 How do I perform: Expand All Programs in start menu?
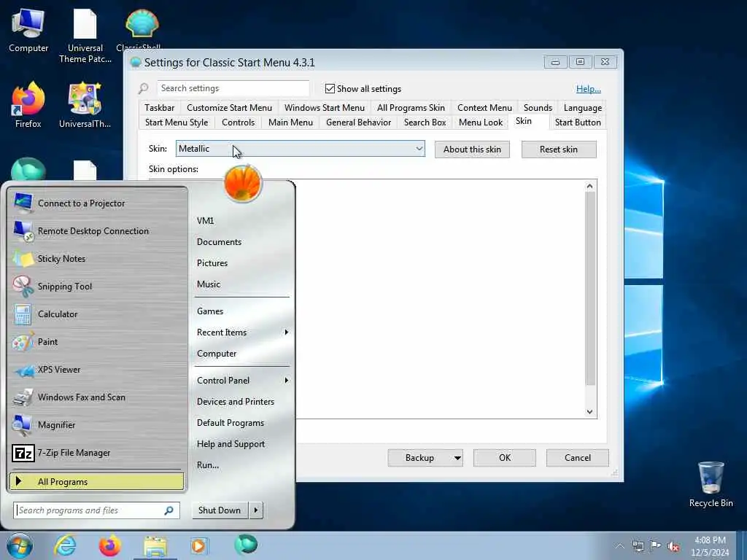pyautogui.click(x=97, y=481)
